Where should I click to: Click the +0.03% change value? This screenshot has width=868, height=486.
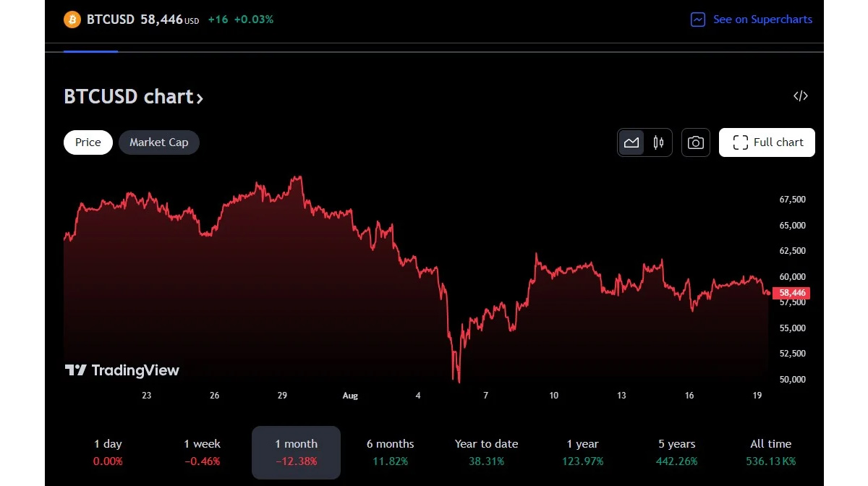tap(254, 20)
